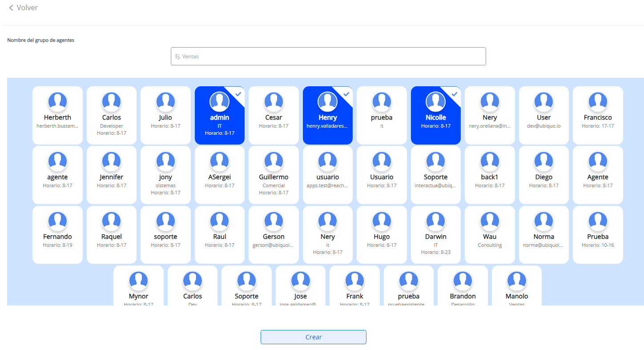This screenshot has width=644, height=350.
Task: Go back using the Volver link
Action: [27, 8]
